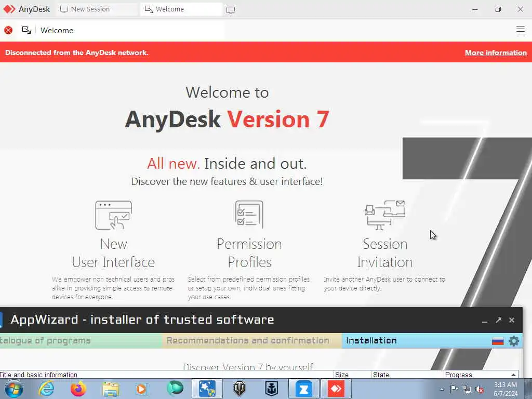Click the Session Invitation devices icon
532x399 pixels.
385,215
